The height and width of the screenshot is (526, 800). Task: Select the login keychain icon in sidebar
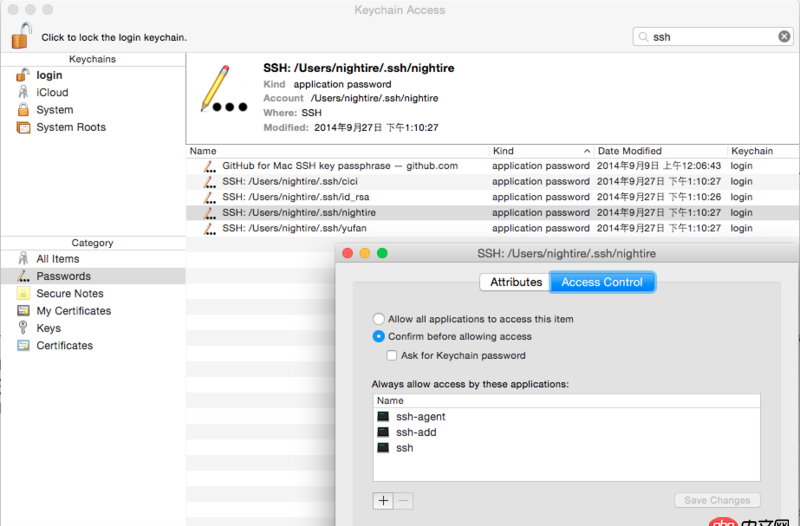tap(23, 75)
